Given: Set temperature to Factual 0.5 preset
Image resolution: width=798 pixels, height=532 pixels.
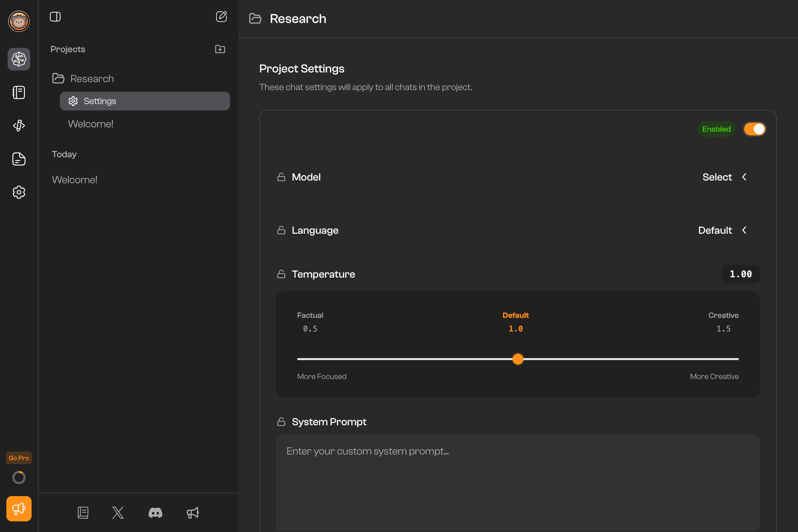Looking at the screenshot, I should tap(310, 322).
